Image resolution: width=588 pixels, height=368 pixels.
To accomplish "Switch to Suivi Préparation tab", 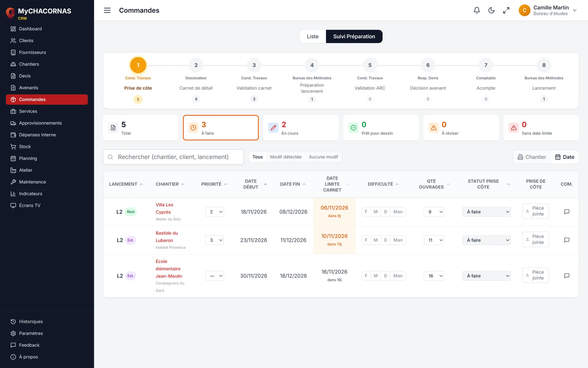I will (354, 36).
